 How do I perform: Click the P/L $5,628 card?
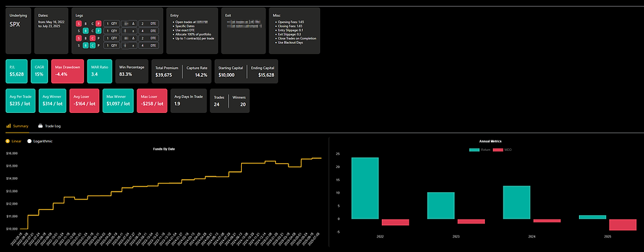point(17,72)
